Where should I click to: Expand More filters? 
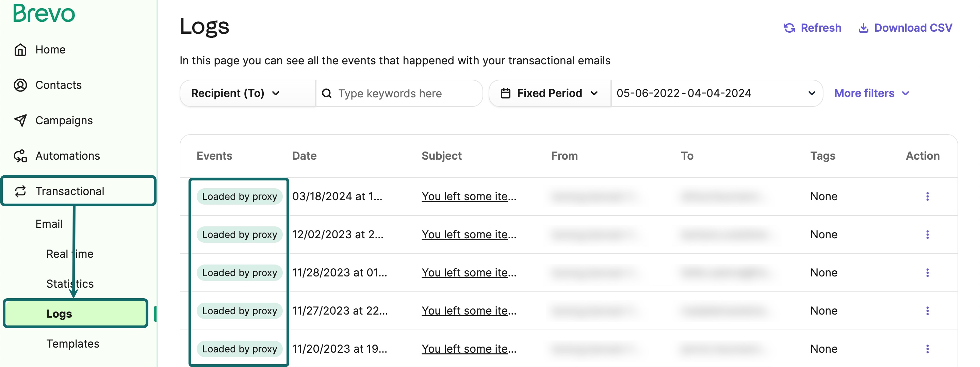[x=871, y=93]
